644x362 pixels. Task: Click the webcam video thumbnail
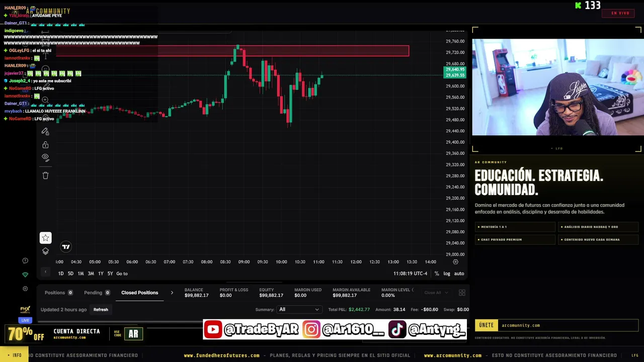[x=557, y=87]
